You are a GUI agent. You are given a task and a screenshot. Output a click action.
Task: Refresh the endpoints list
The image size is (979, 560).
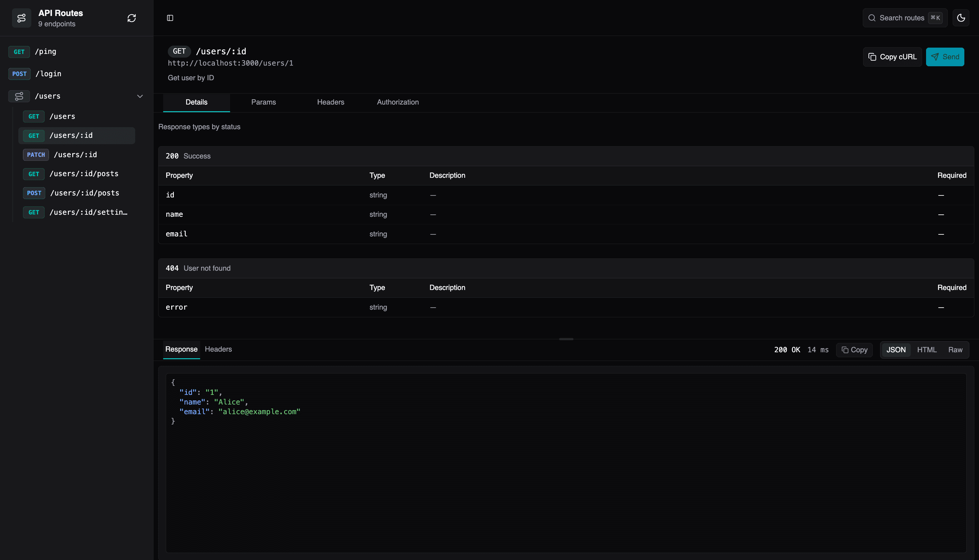click(x=132, y=18)
